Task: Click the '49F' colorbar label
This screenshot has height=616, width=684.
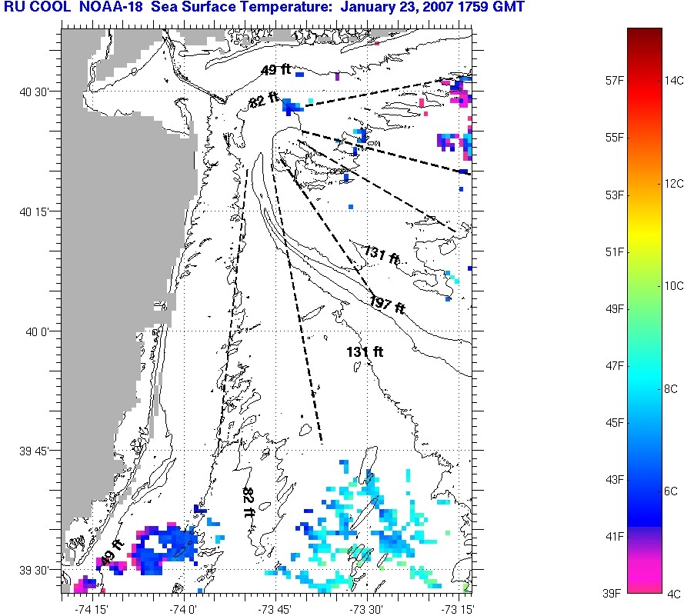Action: pyautogui.click(x=614, y=309)
